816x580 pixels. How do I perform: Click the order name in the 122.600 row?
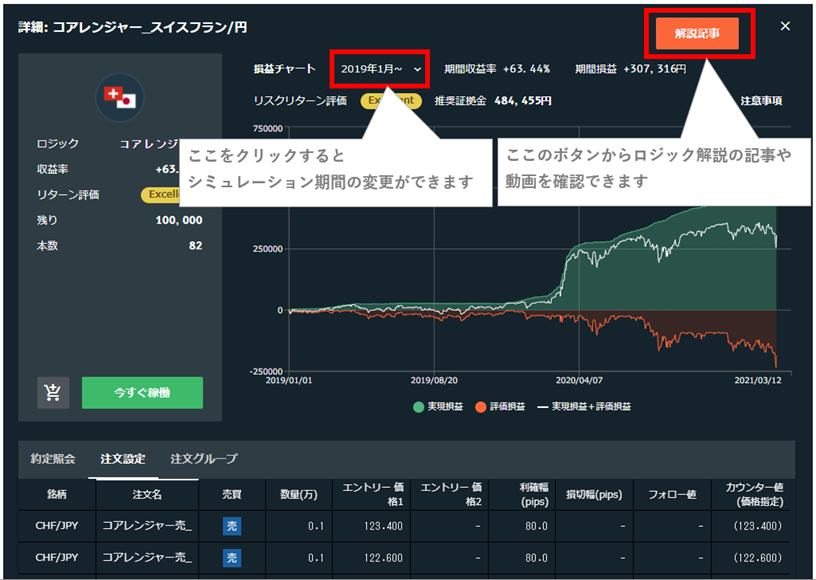(147, 558)
